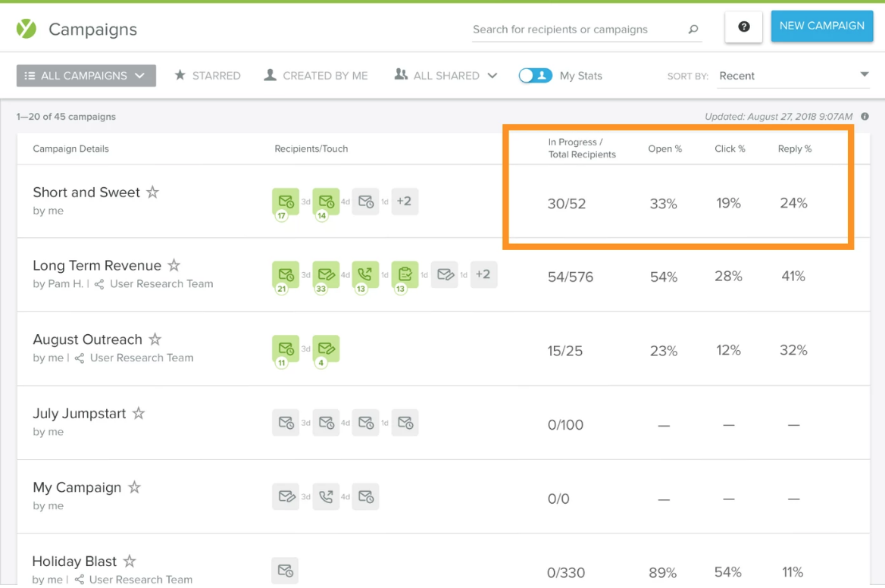
Task: Select the CREATED BY ME filter
Action: [316, 75]
